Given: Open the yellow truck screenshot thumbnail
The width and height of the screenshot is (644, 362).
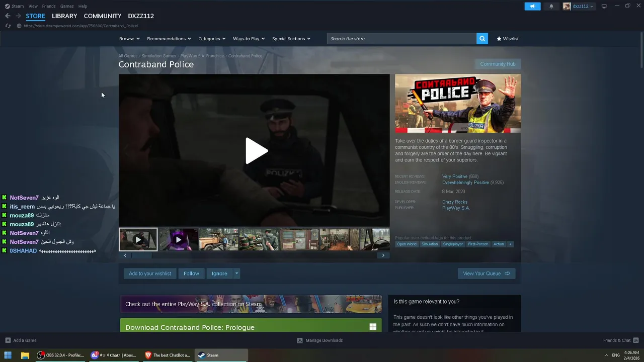Looking at the screenshot, I should [x=218, y=239].
